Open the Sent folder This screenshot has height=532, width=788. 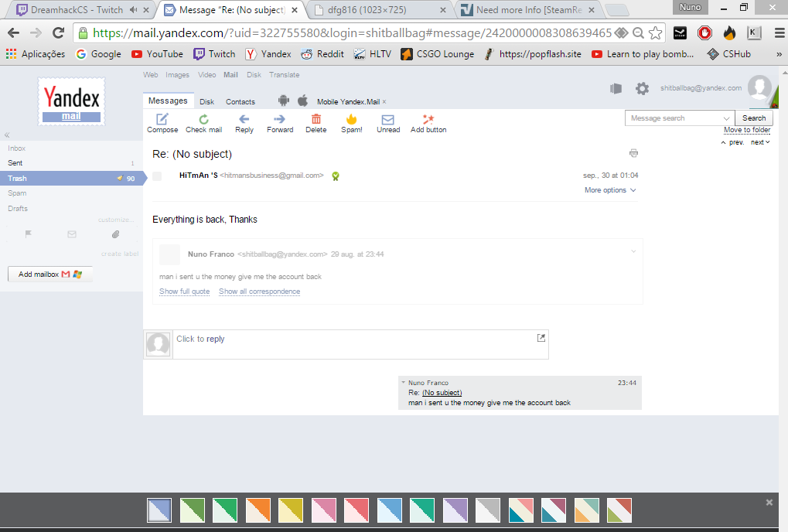(15, 163)
